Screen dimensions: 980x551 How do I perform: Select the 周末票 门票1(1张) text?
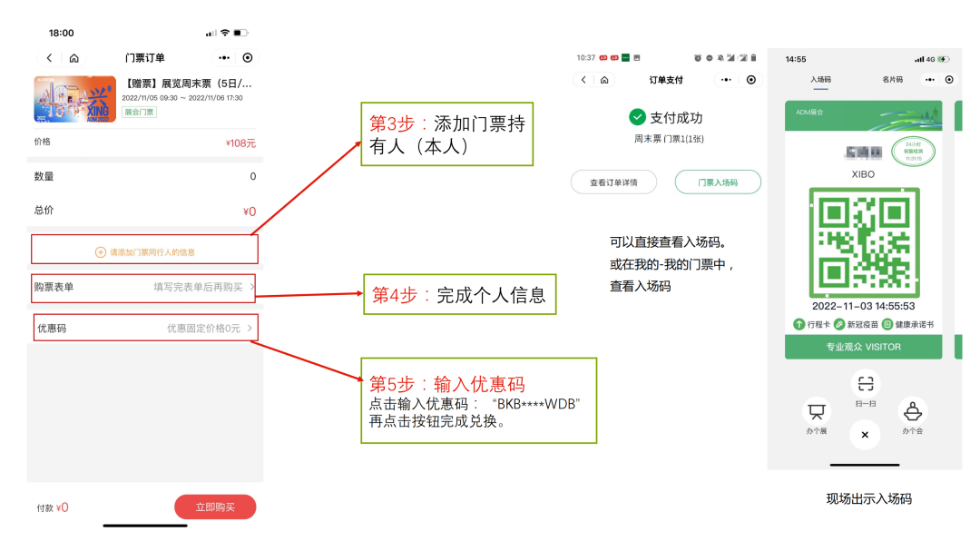coord(669,139)
